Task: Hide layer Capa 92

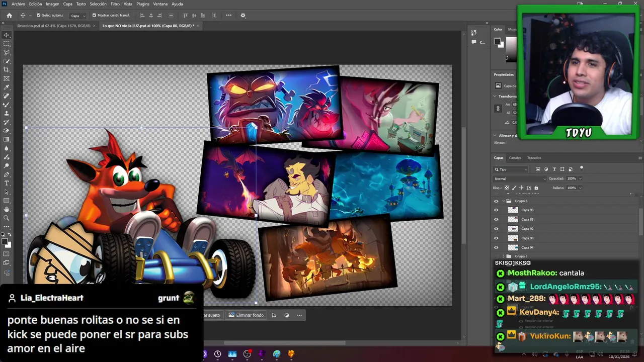Action: point(496,229)
